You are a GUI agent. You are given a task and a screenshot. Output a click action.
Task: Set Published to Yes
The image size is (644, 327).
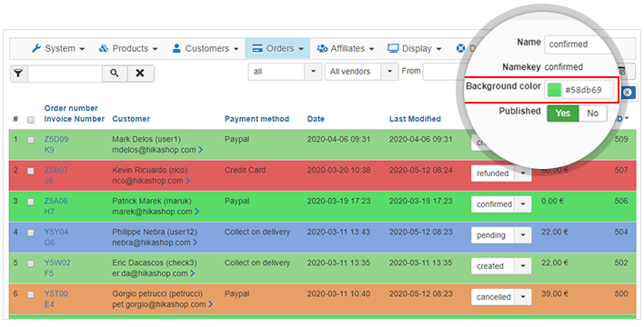[563, 114]
